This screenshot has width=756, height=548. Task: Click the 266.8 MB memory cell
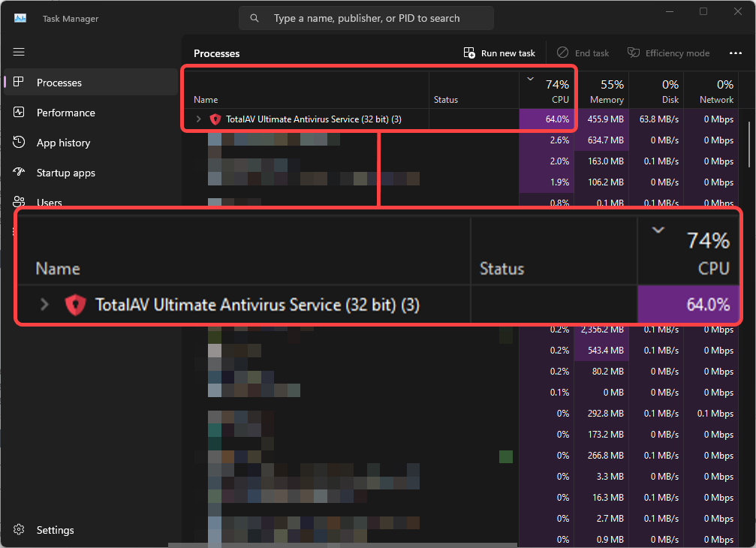(601, 456)
